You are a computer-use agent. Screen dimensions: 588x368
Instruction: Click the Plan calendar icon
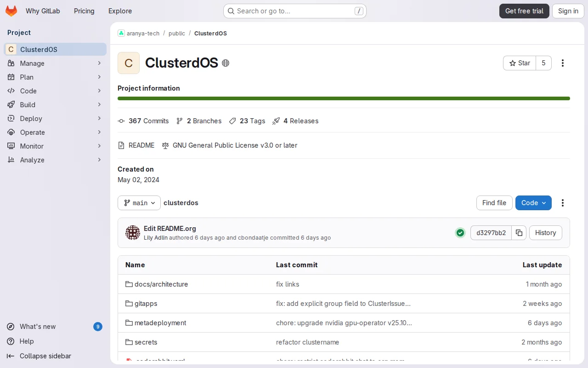(11, 77)
